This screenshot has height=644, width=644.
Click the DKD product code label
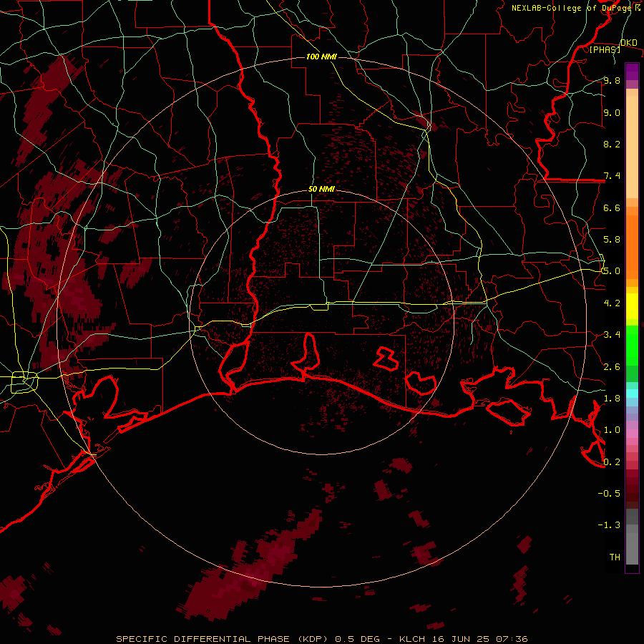629,42
